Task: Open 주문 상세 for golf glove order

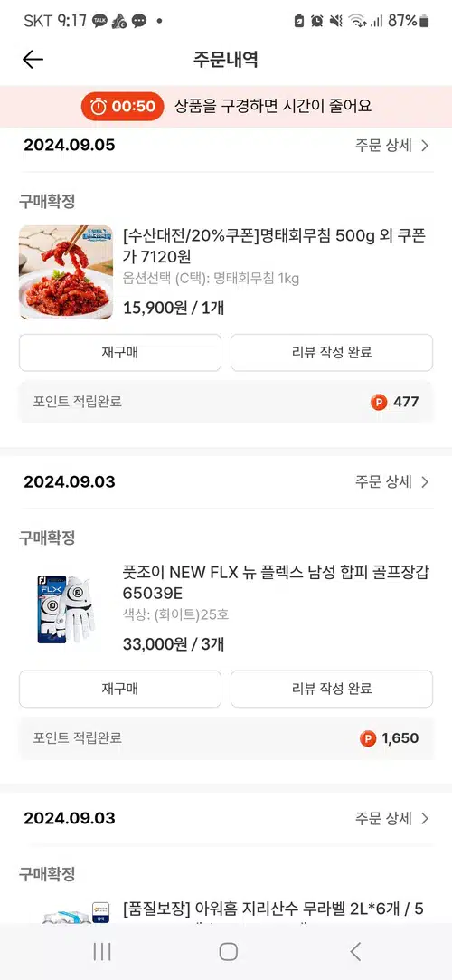Action: [x=392, y=482]
